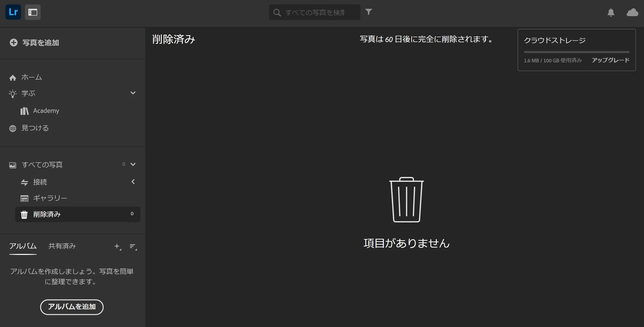Image resolution: width=644 pixels, height=327 pixels.
Task: Open notifications bell icon
Action: click(x=611, y=12)
